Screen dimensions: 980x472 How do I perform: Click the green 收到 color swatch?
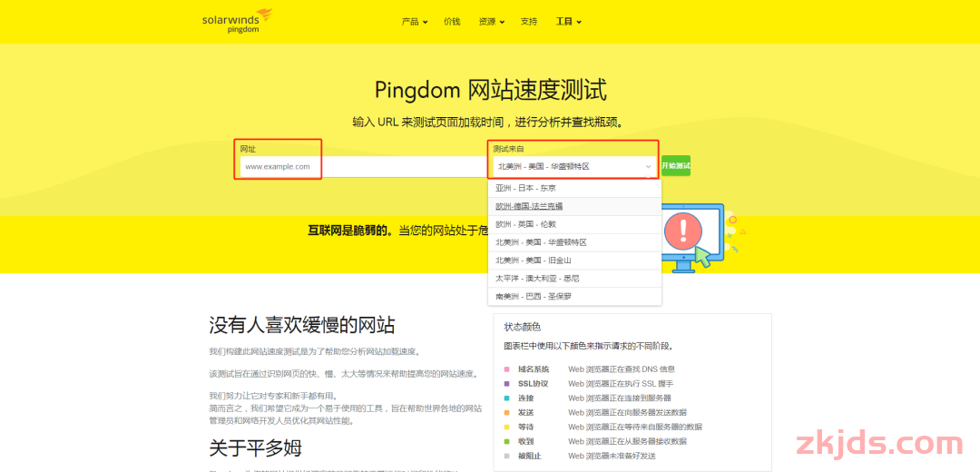[x=505, y=441]
